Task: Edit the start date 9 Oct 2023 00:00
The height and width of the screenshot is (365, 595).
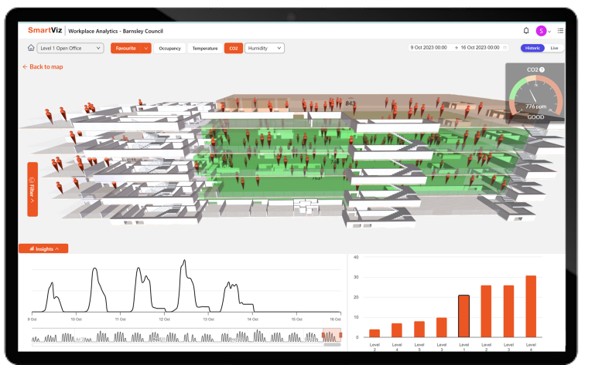Action: [429, 48]
